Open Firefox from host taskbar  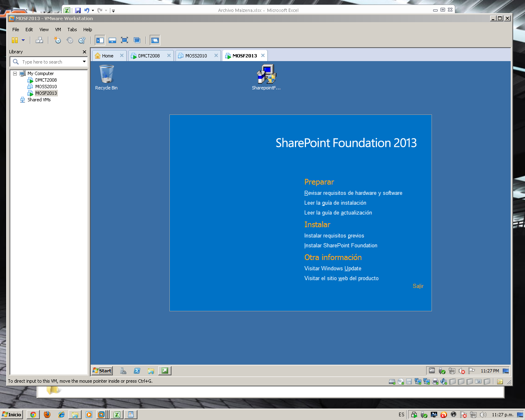(47, 415)
